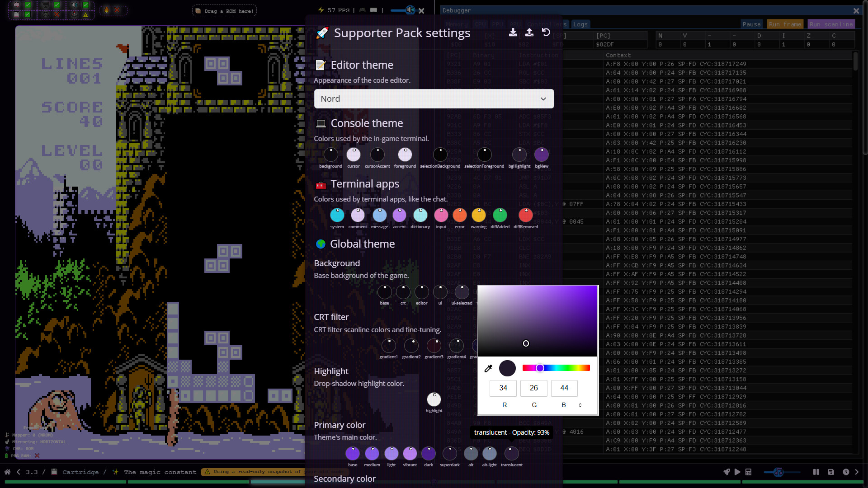Click the reset settings icon next to upload
The width and height of the screenshot is (868, 488).
click(546, 33)
